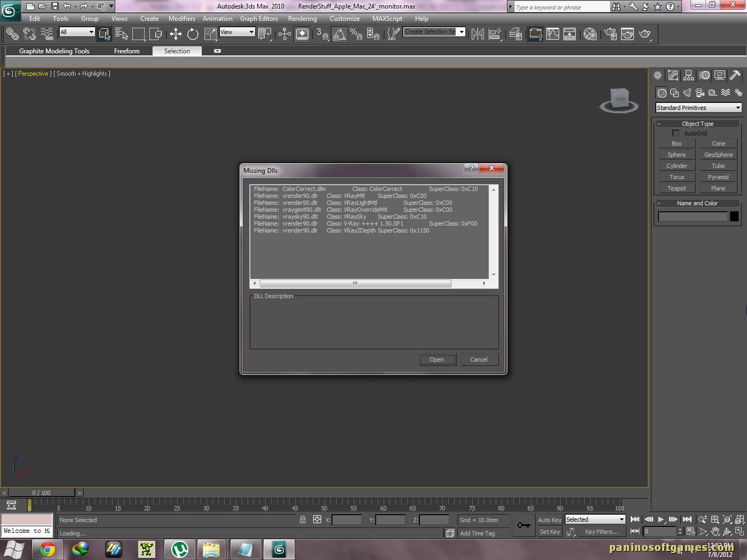Image resolution: width=747 pixels, height=560 pixels.
Task: Create a Teapot primitive button
Action: point(677,188)
